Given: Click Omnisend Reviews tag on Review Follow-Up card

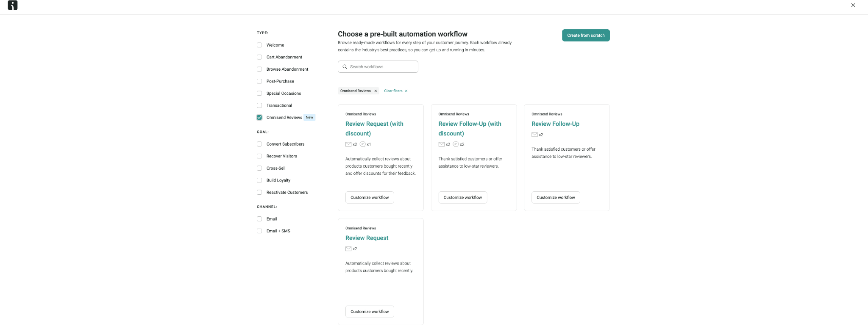Looking at the screenshot, I should click(x=547, y=114).
